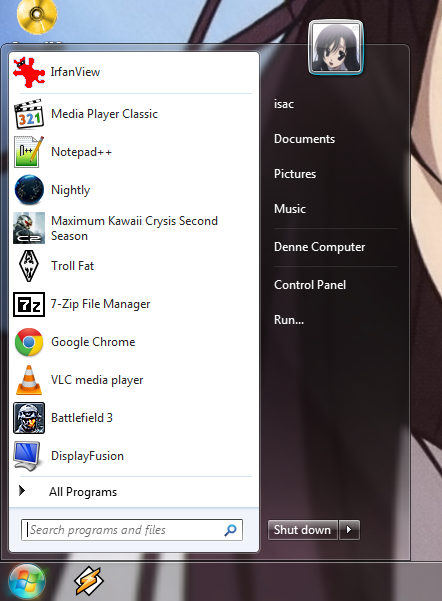Viewport: 442px width, 601px height.
Task: Launch Maximum Kawaii Crysis Second Season
Action: (134, 228)
